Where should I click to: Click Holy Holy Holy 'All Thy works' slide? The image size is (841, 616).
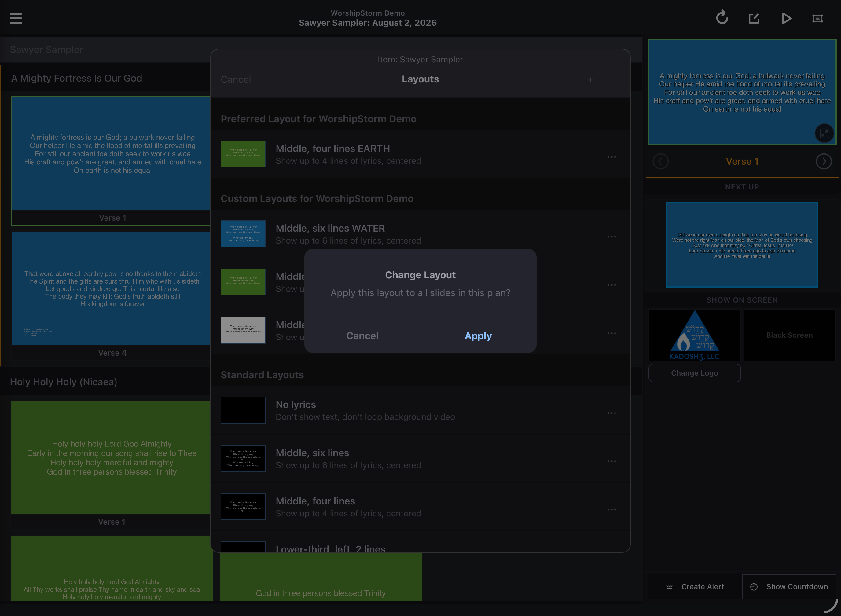[112, 569]
